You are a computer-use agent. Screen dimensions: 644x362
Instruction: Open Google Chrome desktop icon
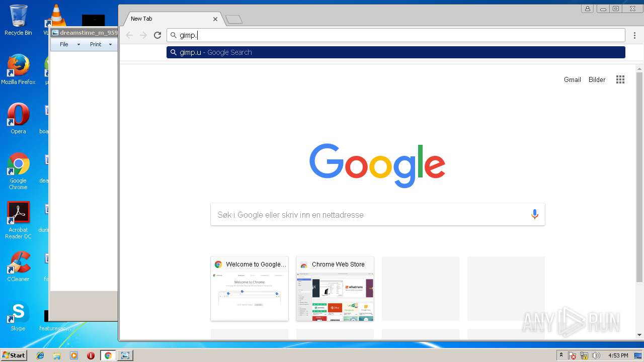click(18, 171)
